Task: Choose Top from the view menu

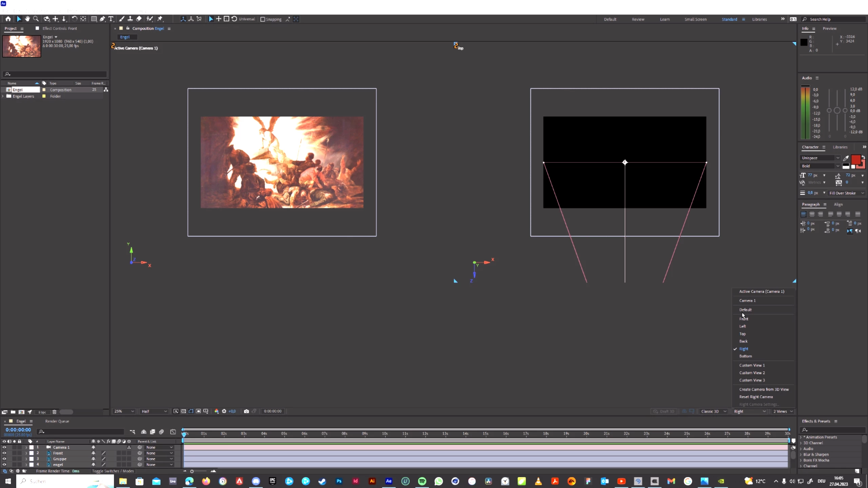Action: 743,334
